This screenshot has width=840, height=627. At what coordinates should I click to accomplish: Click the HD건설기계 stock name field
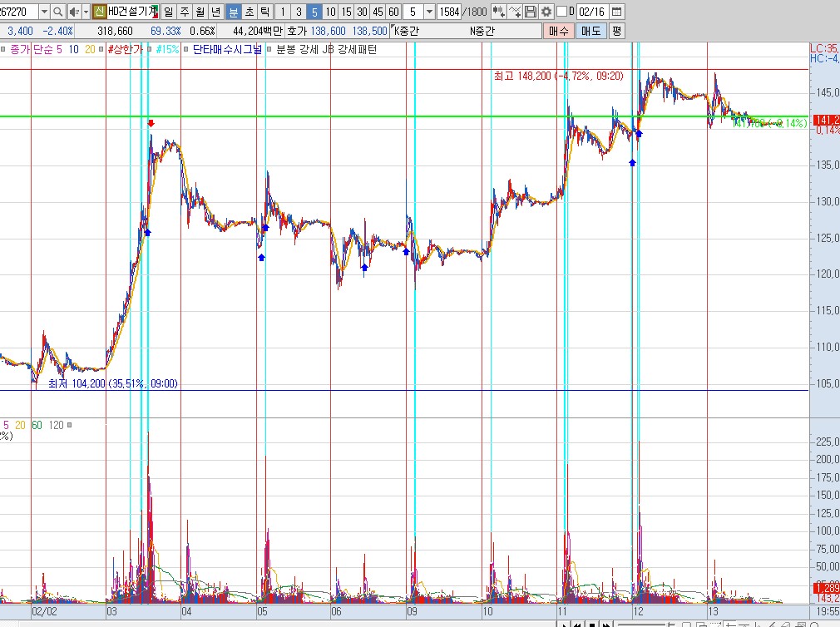[x=132, y=12]
